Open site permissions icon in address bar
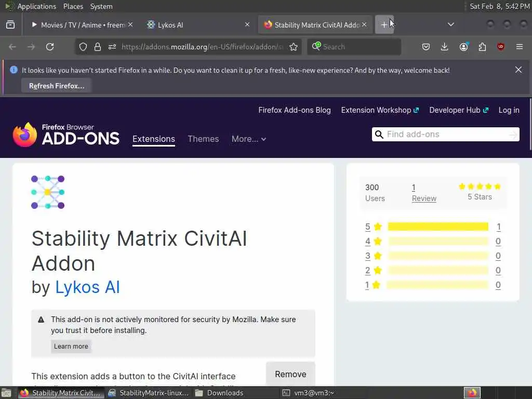Image resolution: width=532 pixels, height=399 pixels. 112,47
